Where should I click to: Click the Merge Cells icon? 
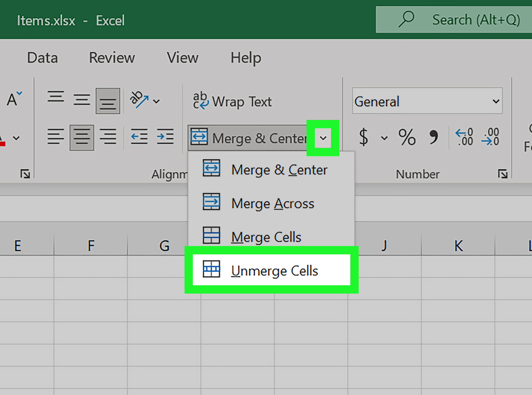(211, 237)
